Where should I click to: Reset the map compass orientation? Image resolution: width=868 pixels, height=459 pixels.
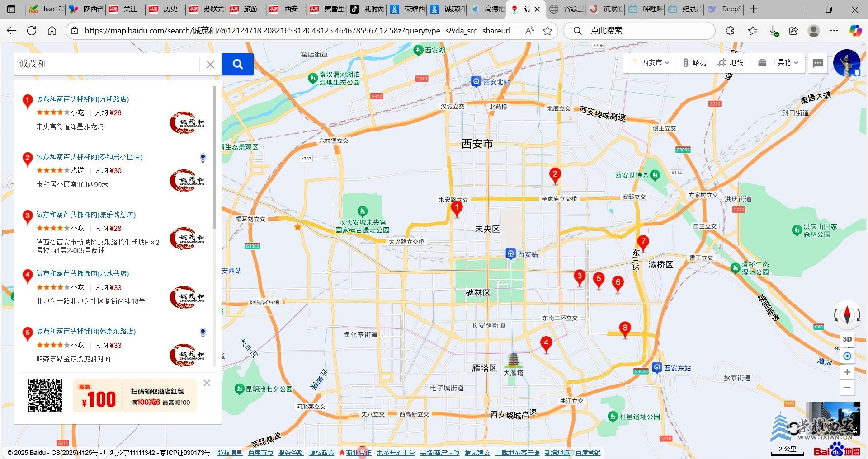tap(847, 315)
